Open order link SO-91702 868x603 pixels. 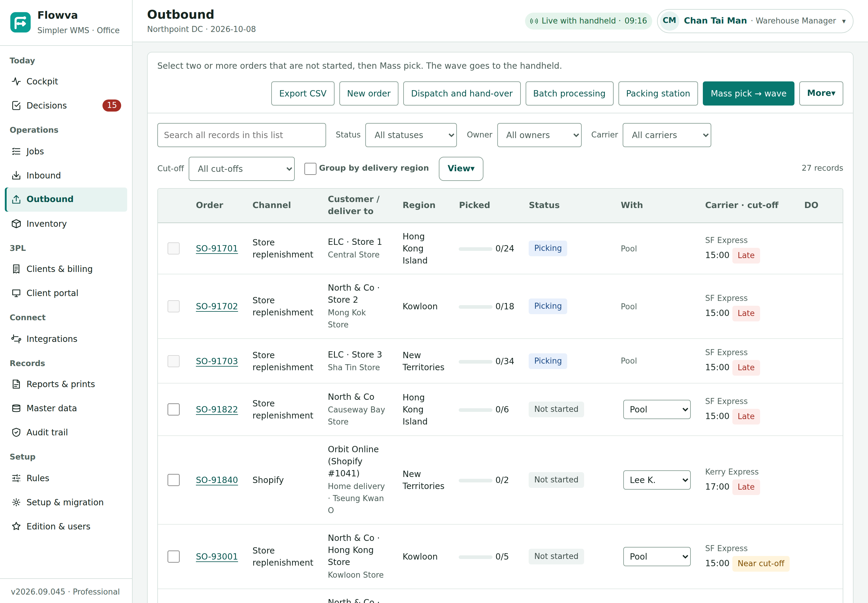[x=217, y=306]
